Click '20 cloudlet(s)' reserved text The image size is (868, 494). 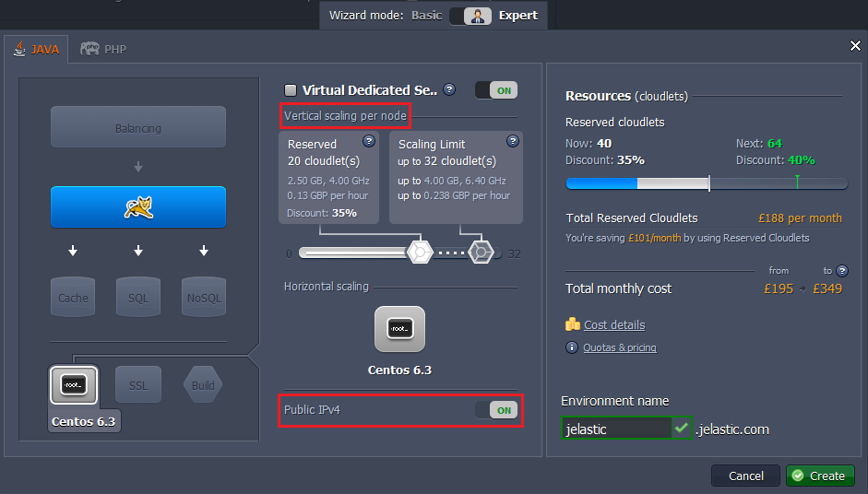click(324, 161)
